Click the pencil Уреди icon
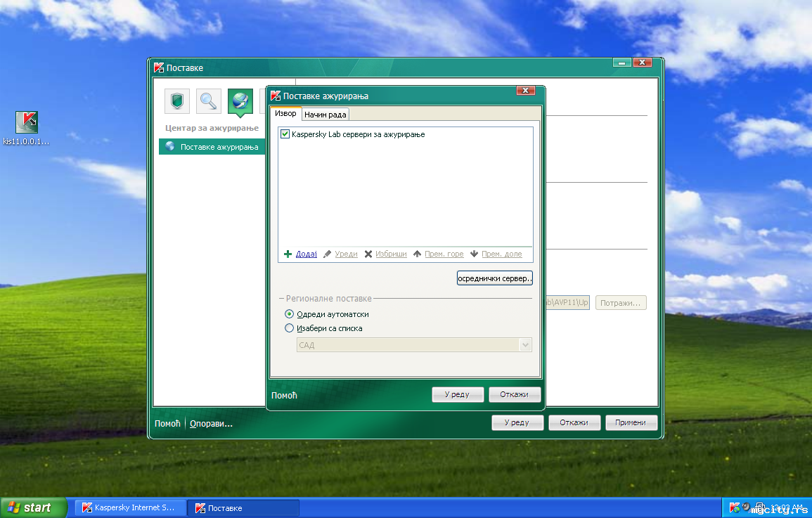This screenshot has width=812, height=518. (328, 254)
